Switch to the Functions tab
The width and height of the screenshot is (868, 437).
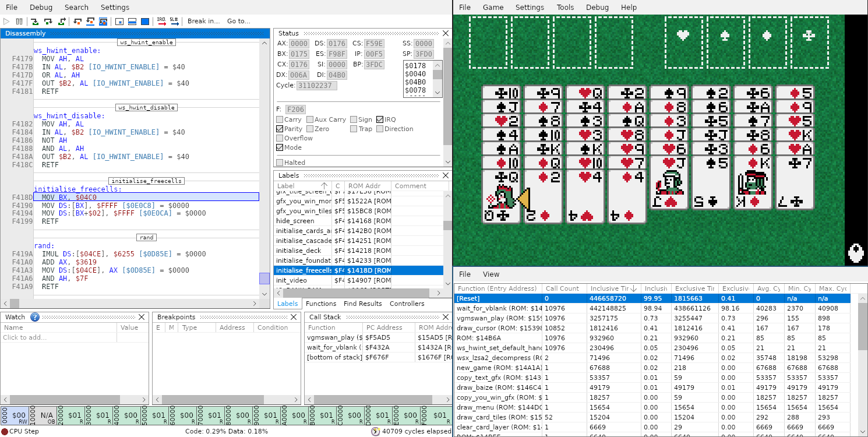[321, 304]
